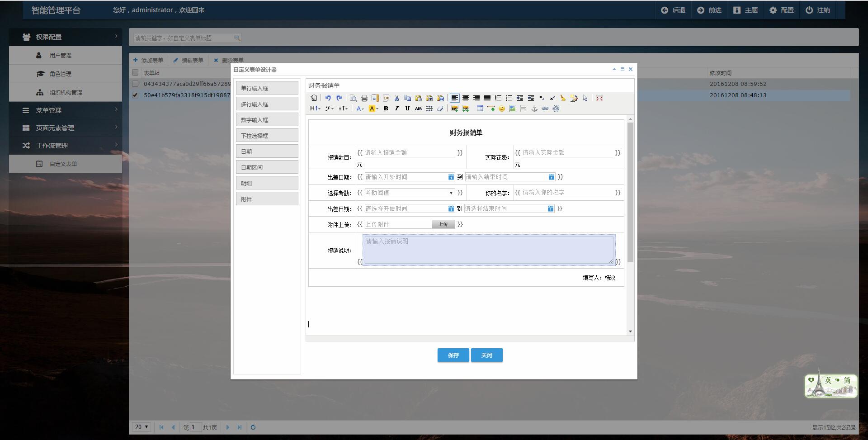This screenshot has width=868, height=440.
Task: Open the text color picker
Action: (360, 109)
